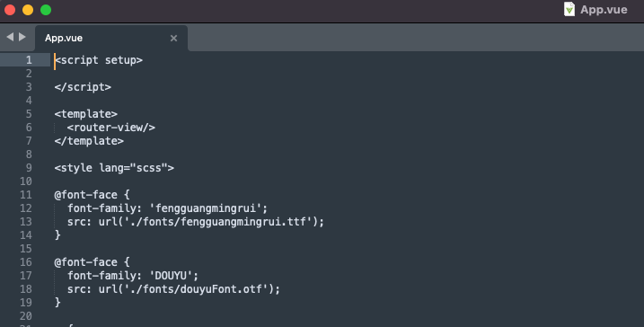Click the forward navigation arrow in tab bar
The height and width of the screenshot is (327, 644).
[22, 37]
